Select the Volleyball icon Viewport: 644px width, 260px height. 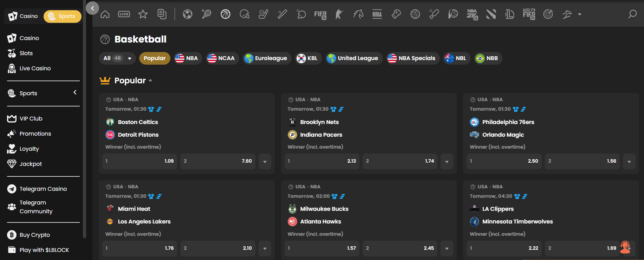[415, 14]
